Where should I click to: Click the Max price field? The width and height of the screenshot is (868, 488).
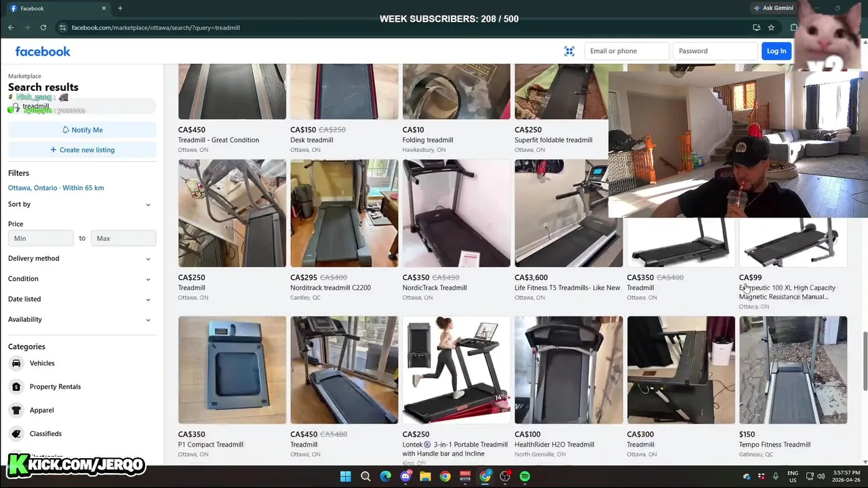(x=123, y=238)
